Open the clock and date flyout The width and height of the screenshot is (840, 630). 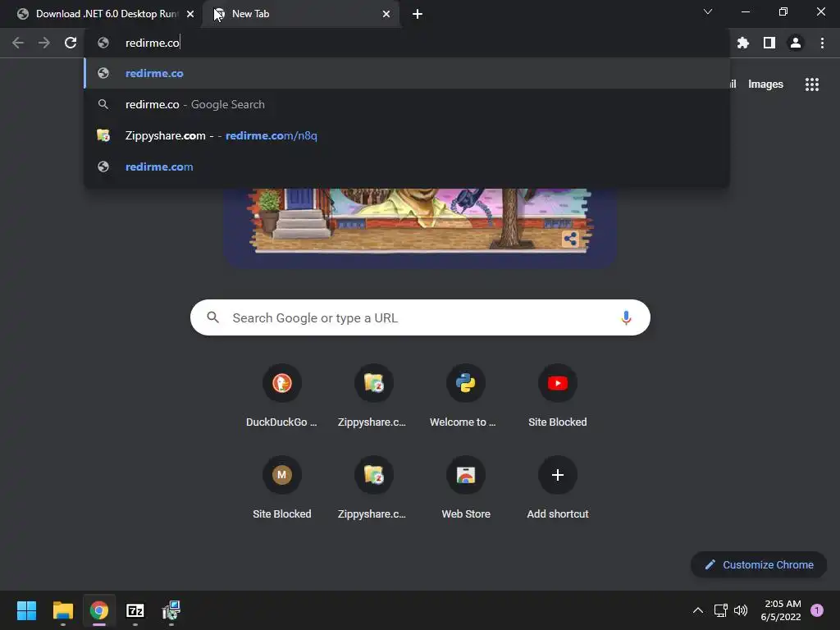(x=781, y=610)
